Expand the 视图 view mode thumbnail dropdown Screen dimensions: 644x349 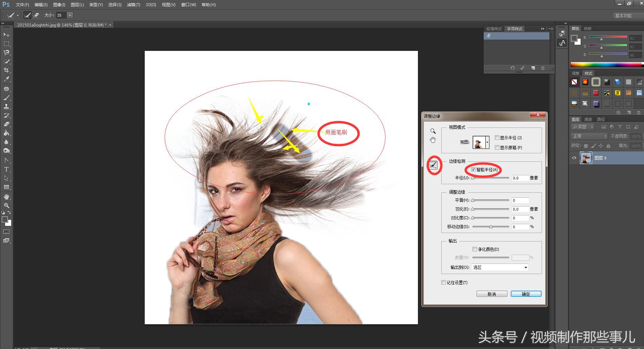[x=487, y=142]
